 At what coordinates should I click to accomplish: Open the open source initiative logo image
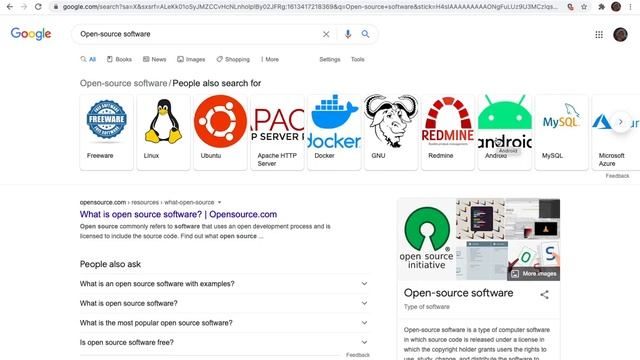(427, 239)
